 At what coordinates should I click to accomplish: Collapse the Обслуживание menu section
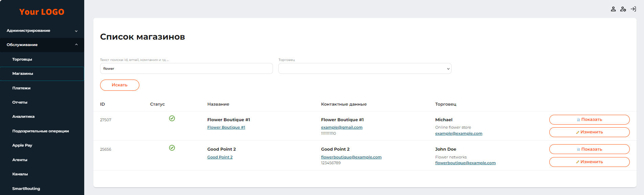(x=42, y=45)
